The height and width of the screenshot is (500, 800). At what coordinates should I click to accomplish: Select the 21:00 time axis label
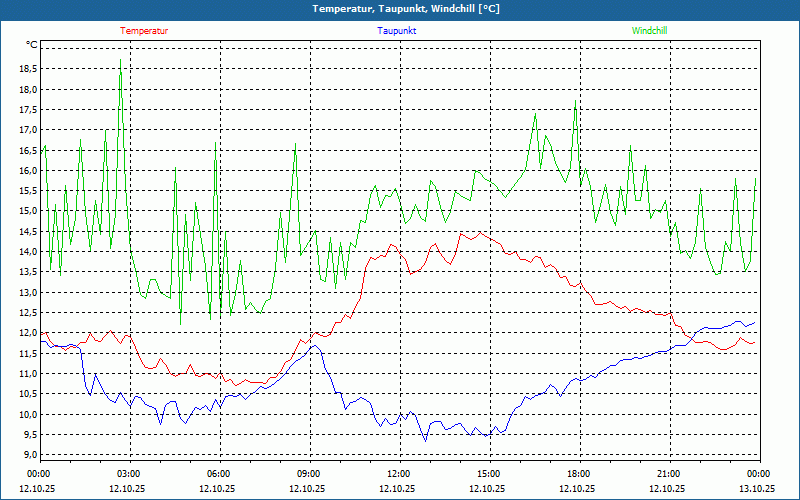click(x=669, y=474)
